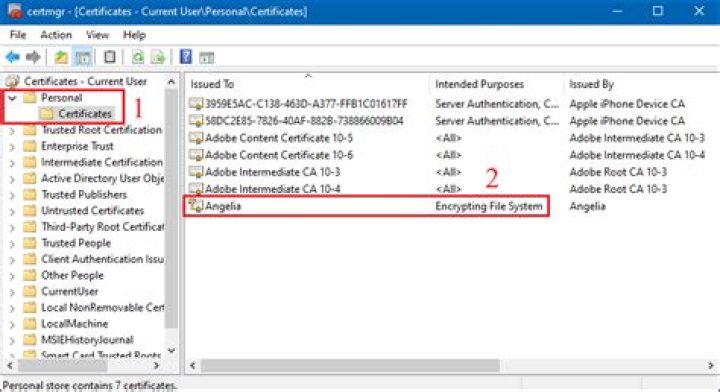Click the Trusted Publishers folder icon
Viewport: 720px width, 392px height.
pos(30,195)
